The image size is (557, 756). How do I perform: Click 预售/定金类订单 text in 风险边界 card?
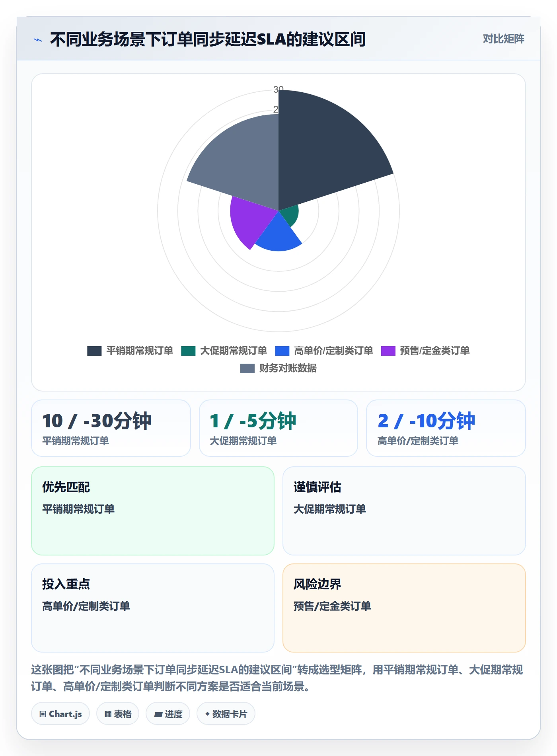[x=332, y=606]
